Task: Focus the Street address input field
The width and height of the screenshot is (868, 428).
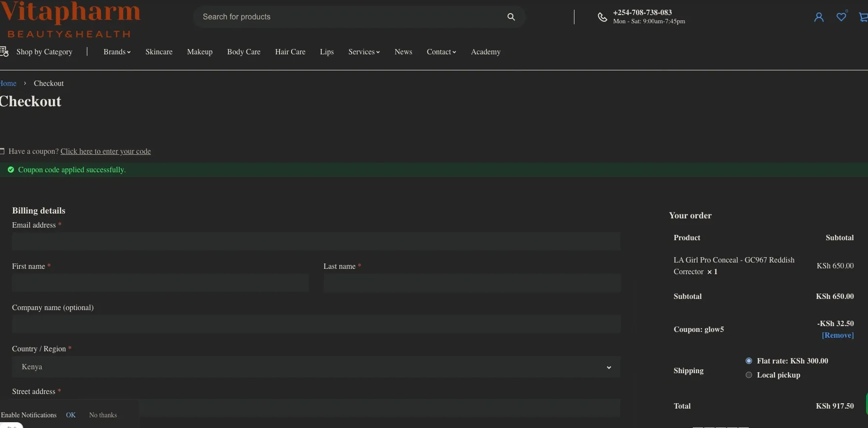Action: coord(316,408)
